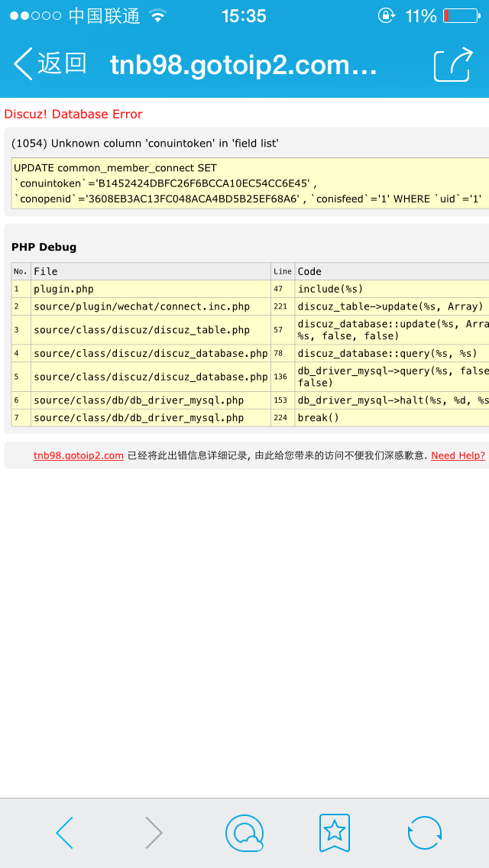
Task: Tap the page title tnb98.gotoip2.com
Action: (x=244, y=65)
